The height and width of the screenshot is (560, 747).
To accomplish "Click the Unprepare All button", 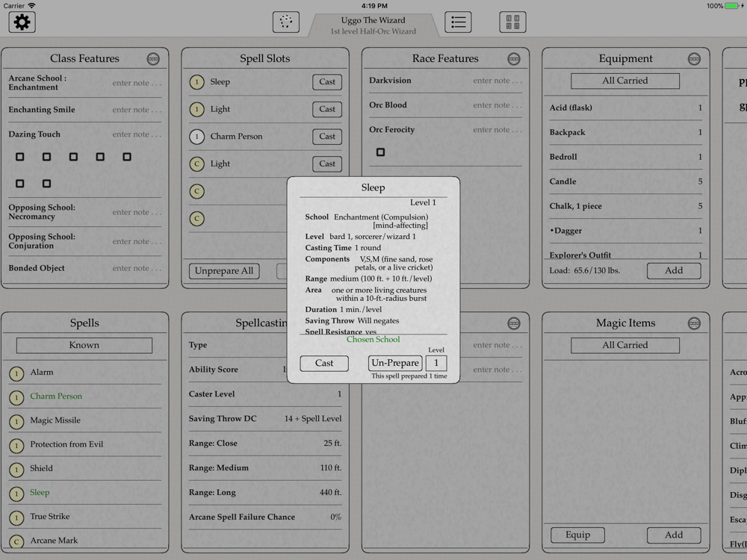I will pos(224,271).
